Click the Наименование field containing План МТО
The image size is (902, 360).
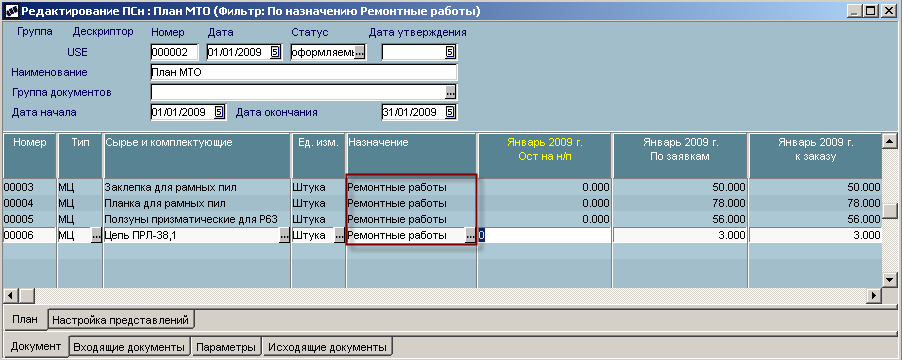click(x=304, y=72)
